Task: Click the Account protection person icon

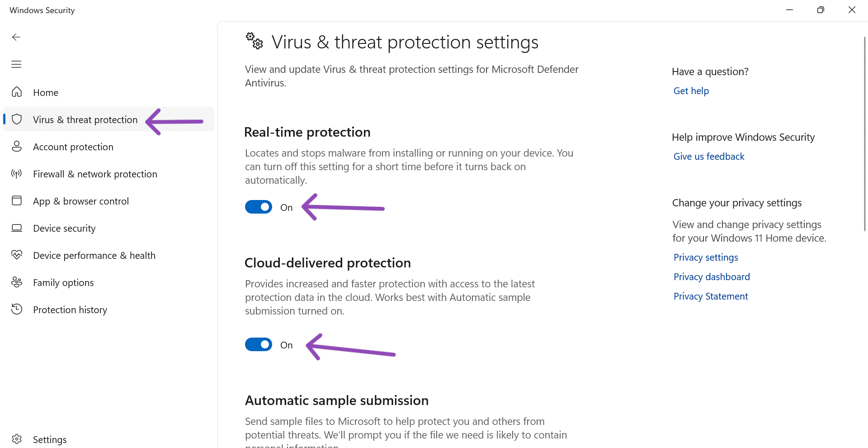Action: [x=17, y=147]
